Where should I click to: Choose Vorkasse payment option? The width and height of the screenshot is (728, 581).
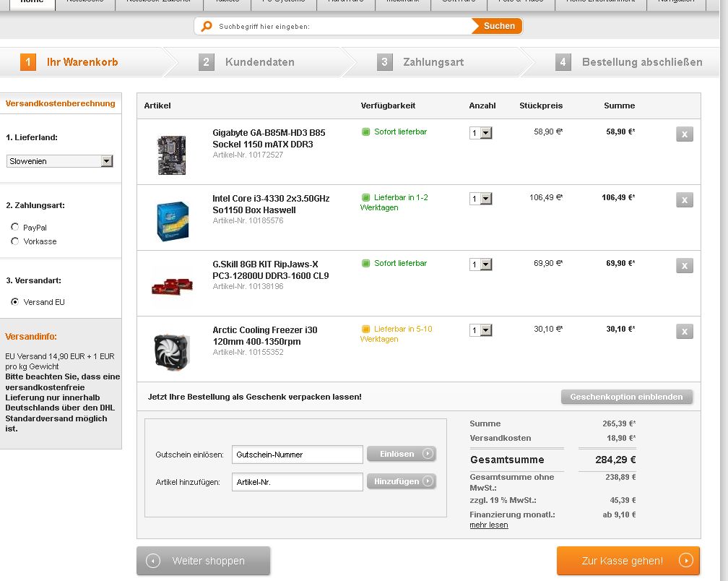click(x=15, y=241)
